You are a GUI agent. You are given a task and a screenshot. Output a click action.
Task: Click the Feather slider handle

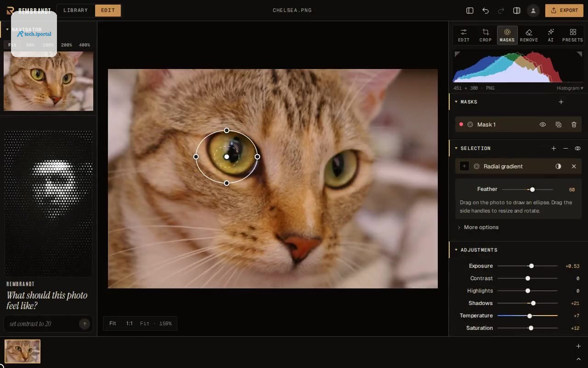tap(532, 190)
